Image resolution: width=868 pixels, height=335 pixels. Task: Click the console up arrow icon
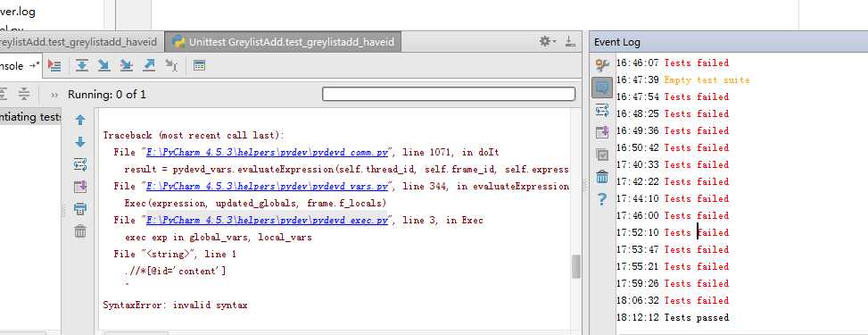coord(80,120)
